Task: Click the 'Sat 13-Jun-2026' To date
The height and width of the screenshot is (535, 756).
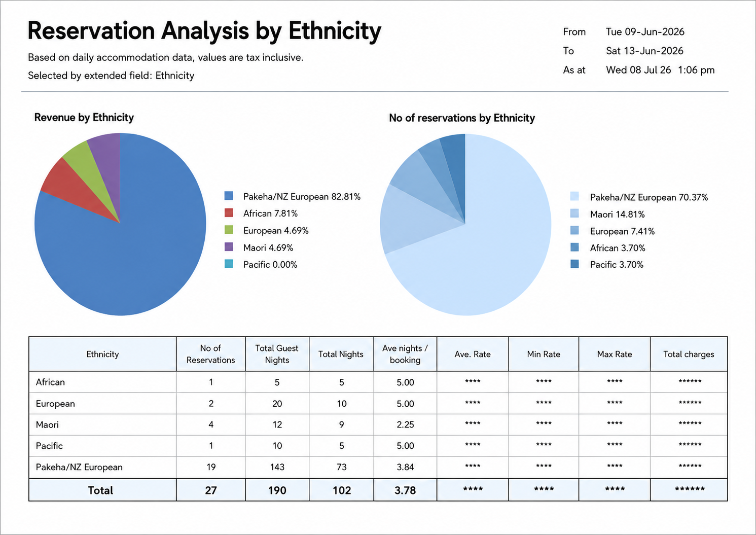Action: (644, 51)
